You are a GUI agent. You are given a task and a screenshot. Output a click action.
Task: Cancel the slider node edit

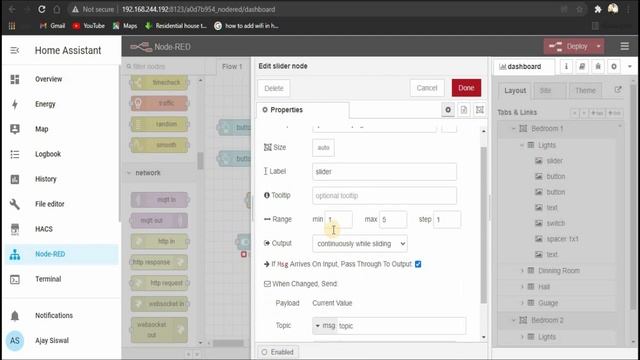pyautogui.click(x=427, y=88)
